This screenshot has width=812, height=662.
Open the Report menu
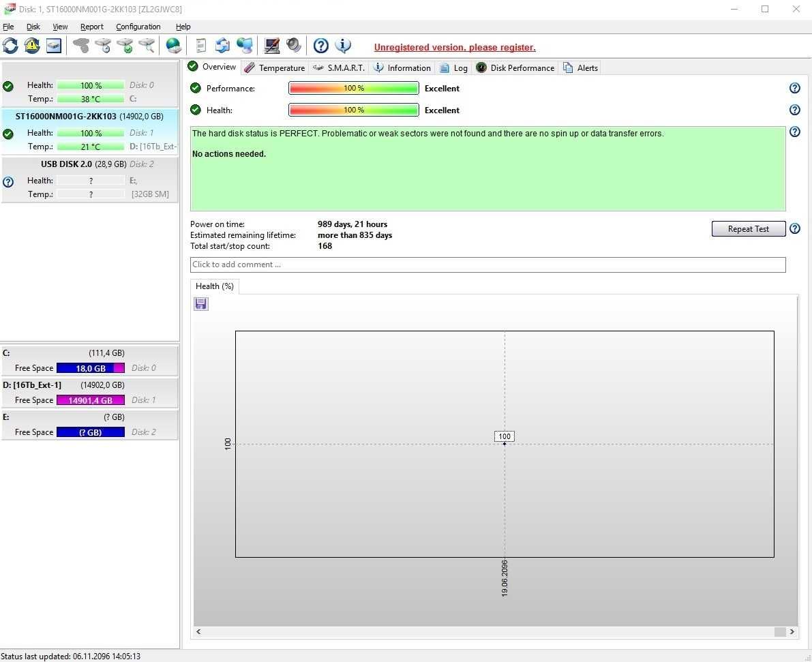point(91,27)
